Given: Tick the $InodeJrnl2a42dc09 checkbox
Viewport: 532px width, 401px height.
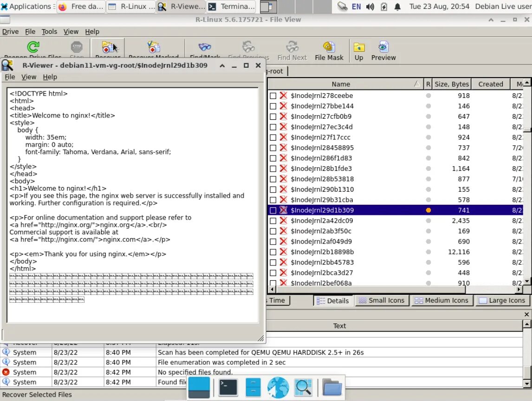Looking at the screenshot, I should tap(273, 221).
